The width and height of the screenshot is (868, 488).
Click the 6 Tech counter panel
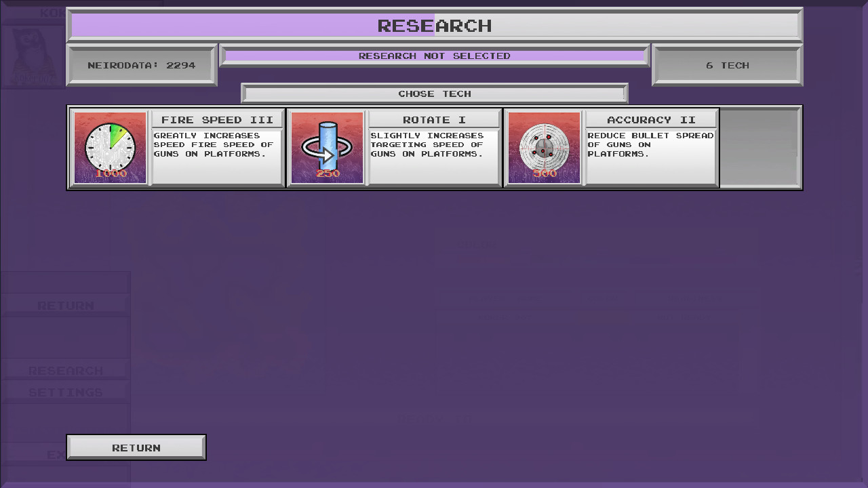click(727, 66)
